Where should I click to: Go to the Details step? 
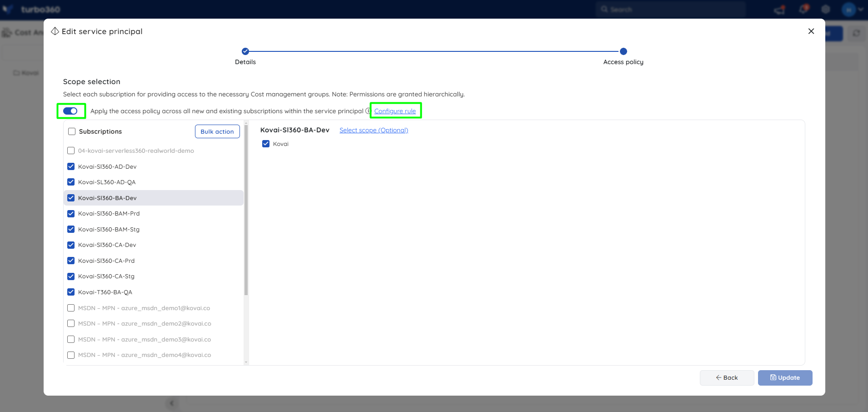pyautogui.click(x=245, y=51)
